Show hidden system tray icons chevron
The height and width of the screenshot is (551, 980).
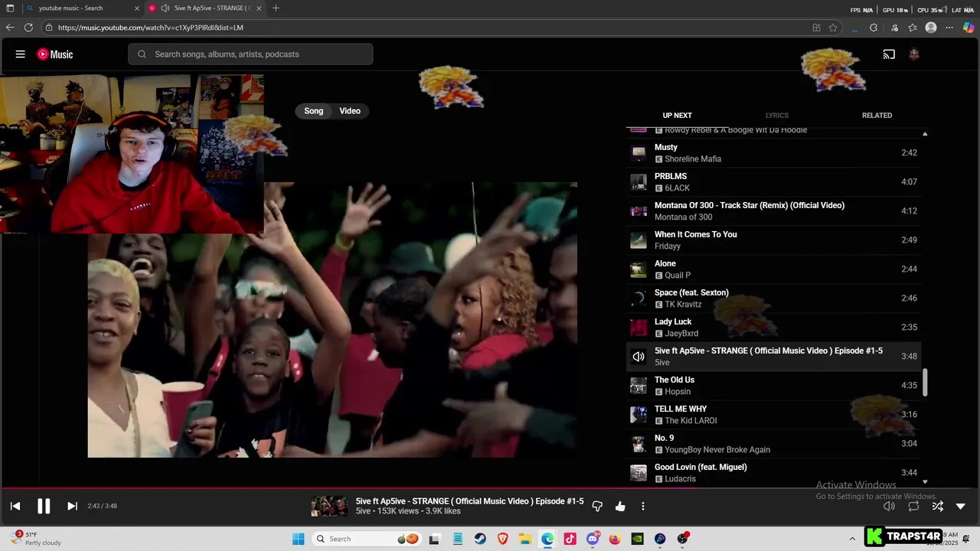tap(852, 539)
